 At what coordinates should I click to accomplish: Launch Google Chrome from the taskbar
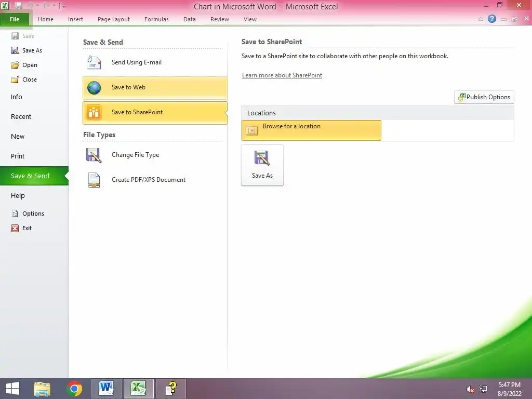point(74,389)
